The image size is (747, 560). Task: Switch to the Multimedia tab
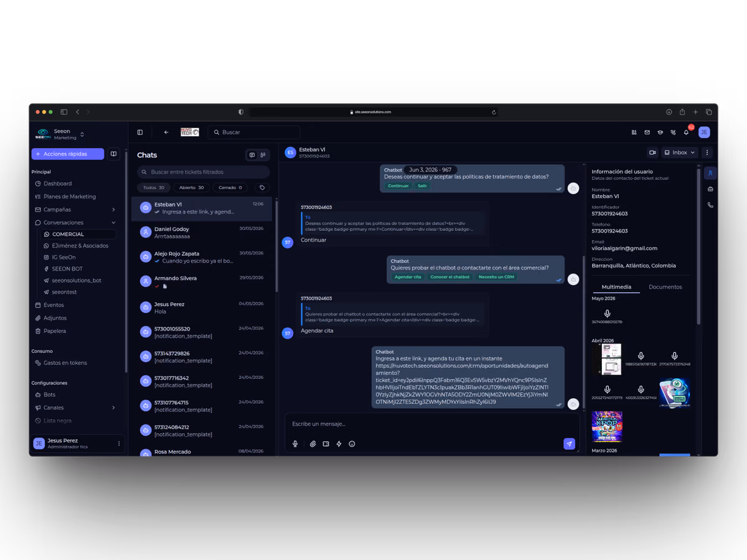[616, 287]
